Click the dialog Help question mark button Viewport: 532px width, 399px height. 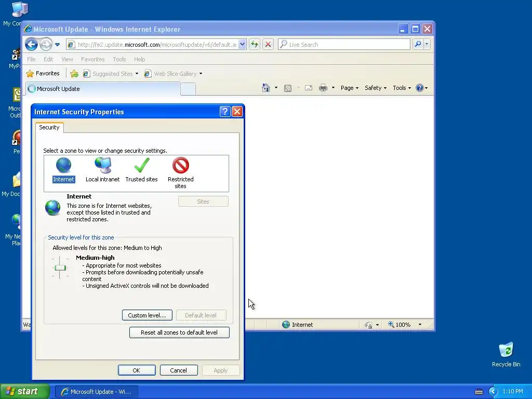pos(225,112)
